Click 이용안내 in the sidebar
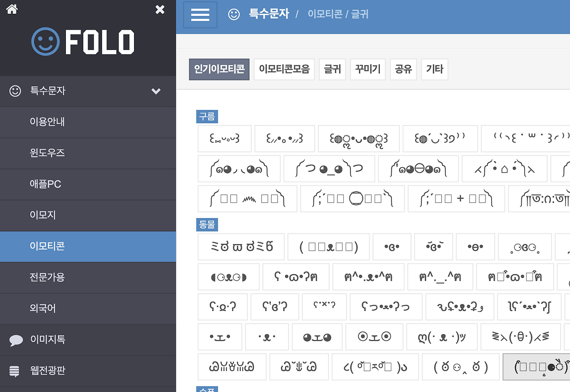 [47, 122]
